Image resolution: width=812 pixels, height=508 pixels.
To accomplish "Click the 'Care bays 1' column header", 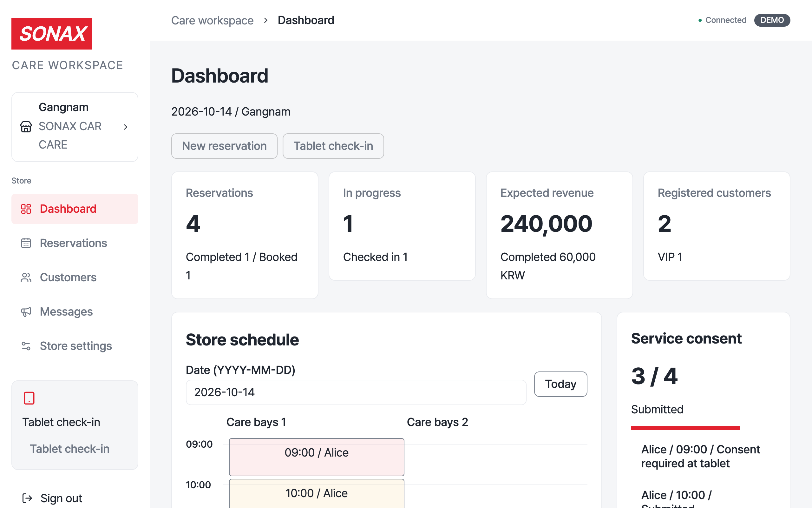I will coord(256,422).
